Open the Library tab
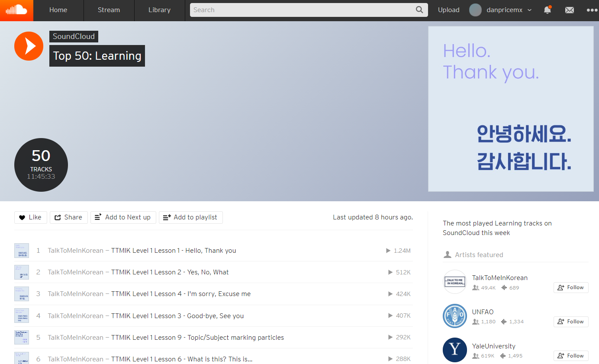This screenshot has height=364, width=599. tap(159, 10)
